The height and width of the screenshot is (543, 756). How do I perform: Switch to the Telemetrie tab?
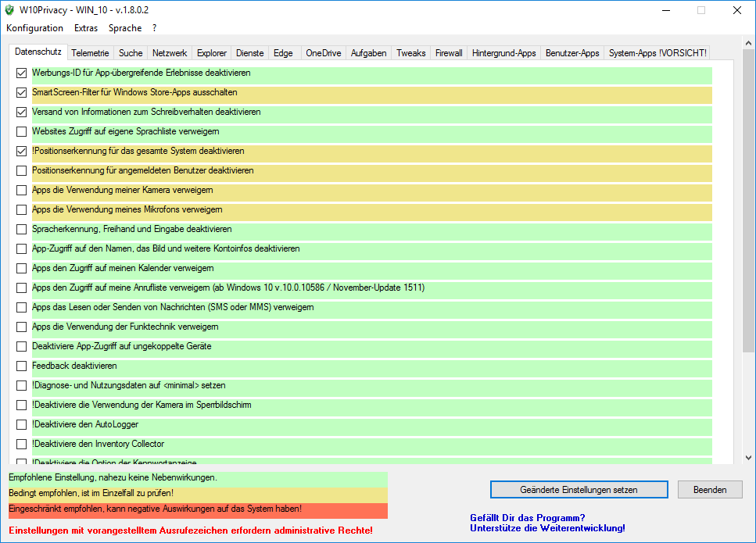90,53
